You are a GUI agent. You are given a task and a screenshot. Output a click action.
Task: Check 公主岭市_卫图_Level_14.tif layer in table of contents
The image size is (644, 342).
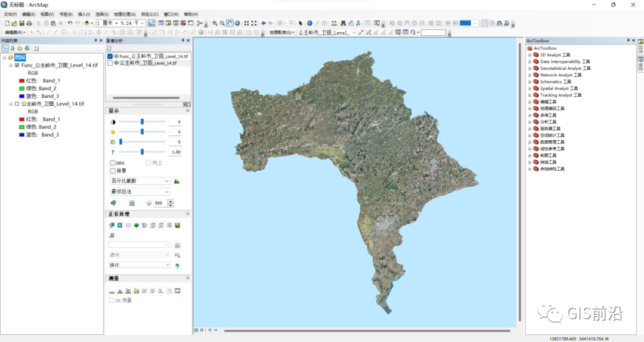(17, 104)
